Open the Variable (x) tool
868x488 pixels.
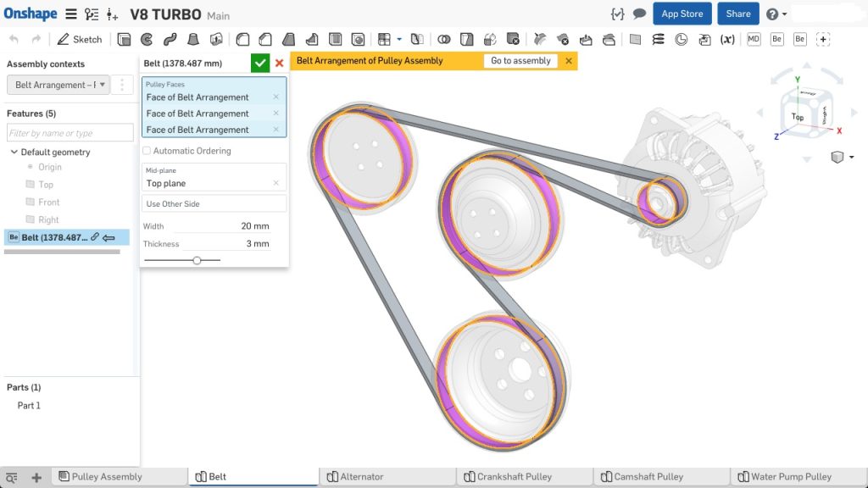(x=727, y=39)
